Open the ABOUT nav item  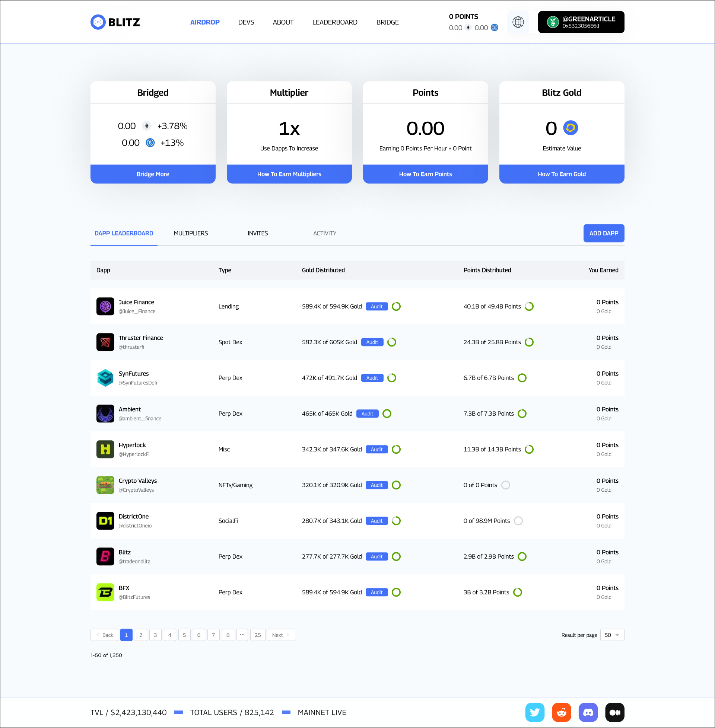tap(283, 22)
